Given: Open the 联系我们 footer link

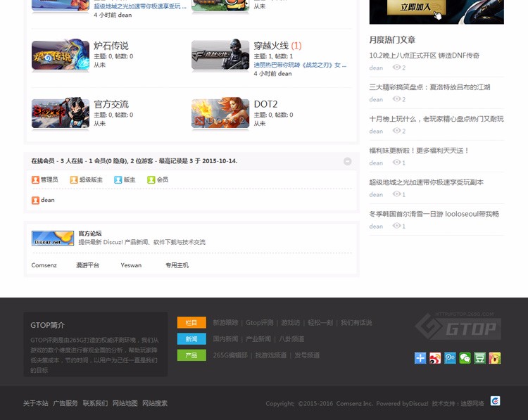Looking at the screenshot, I should [x=95, y=403].
